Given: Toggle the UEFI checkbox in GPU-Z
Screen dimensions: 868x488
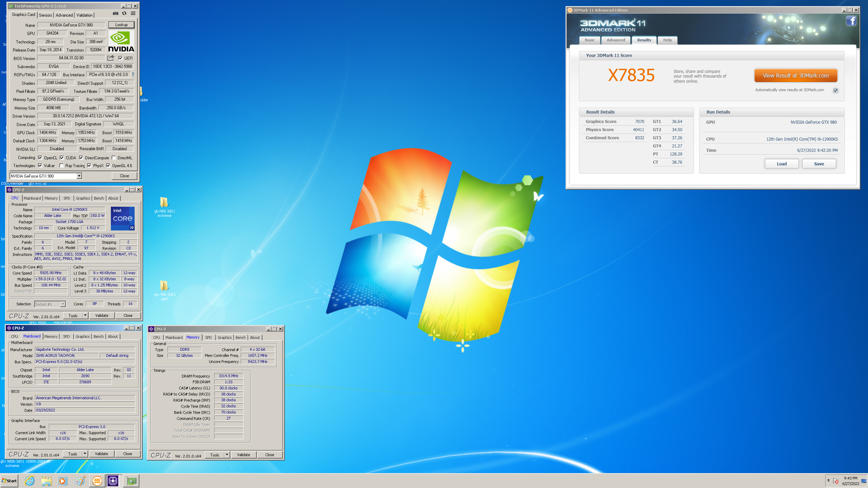Looking at the screenshot, I should (x=120, y=58).
